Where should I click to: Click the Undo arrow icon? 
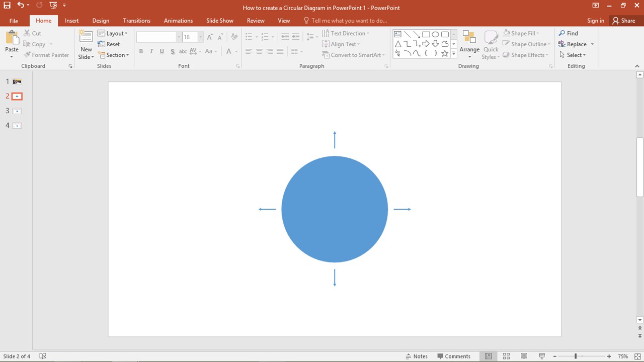(21, 6)
